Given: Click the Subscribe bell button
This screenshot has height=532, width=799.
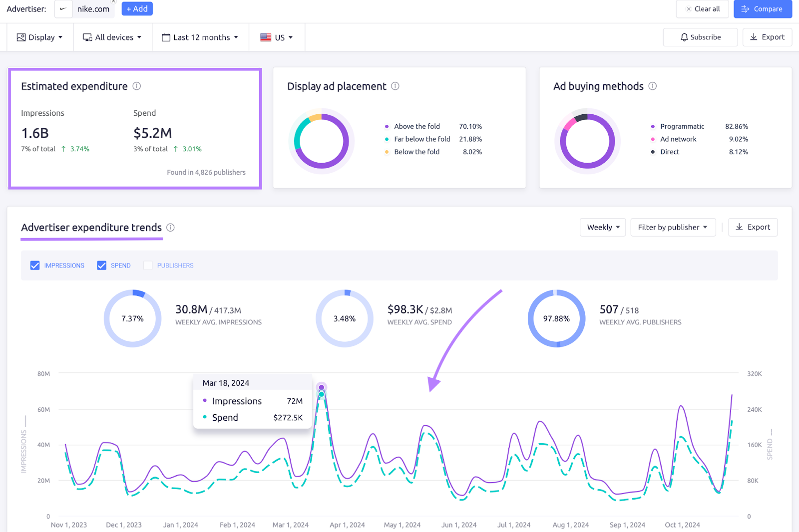Looking at the screenshot, I should 700,37.
